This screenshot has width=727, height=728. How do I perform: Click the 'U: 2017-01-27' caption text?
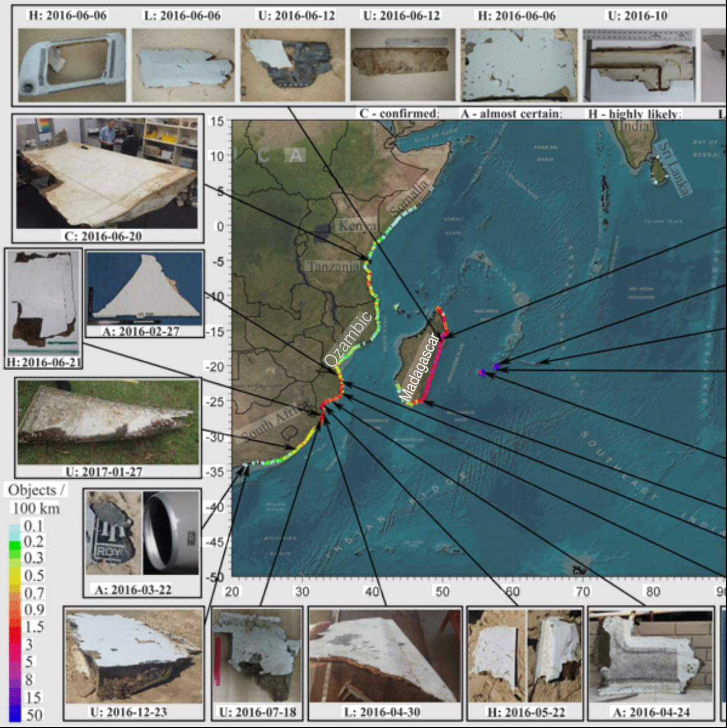coord(104,471)
